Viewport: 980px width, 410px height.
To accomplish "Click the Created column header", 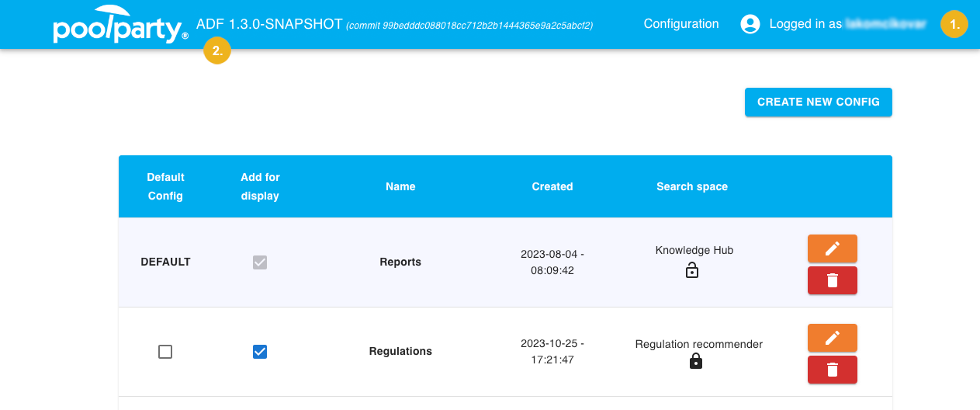I will 552,186.
